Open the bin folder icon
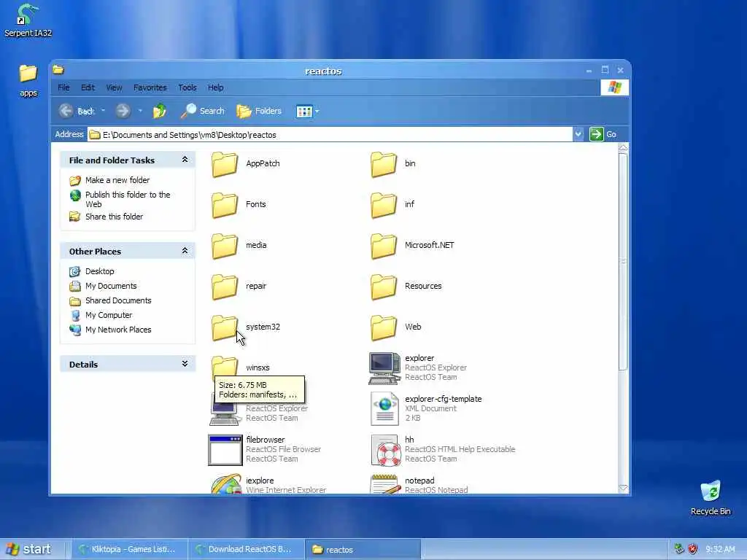Viewport: 747px width, 560px height. tap(384, 164)
